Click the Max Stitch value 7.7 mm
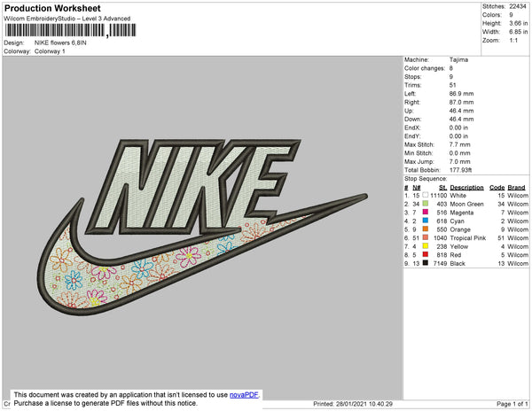This screenshot has height=411, width=532. 459,144
